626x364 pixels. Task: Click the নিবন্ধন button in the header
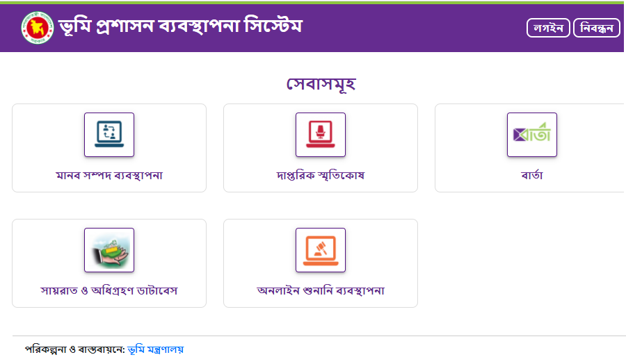[x=597, y=28]
